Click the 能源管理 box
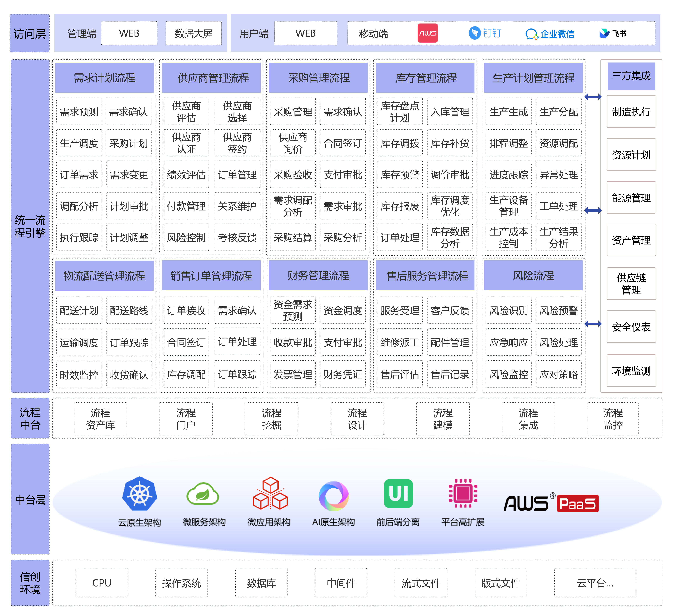This screenshot has height=616, width=676. [x=631, y=198]
